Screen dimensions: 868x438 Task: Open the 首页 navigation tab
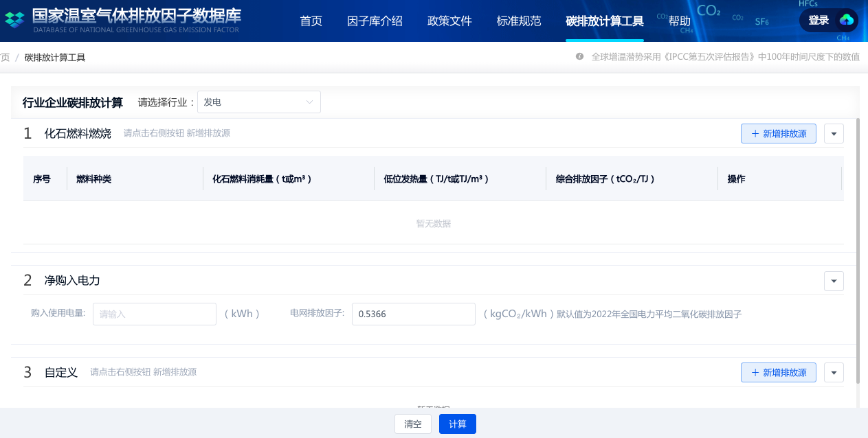pos(311,21)
